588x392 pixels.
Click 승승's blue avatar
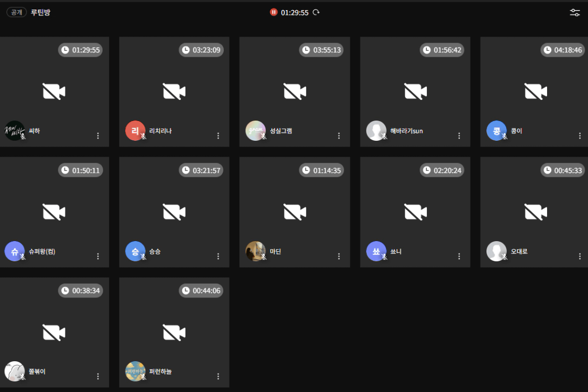(135, 251)
